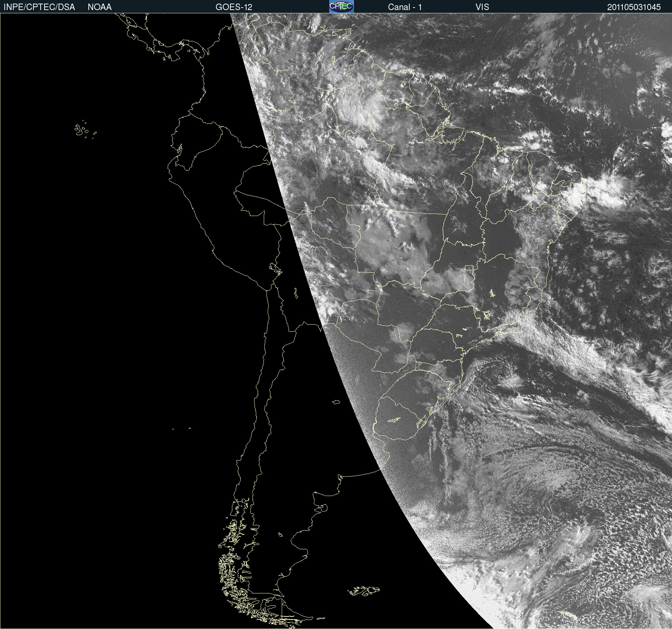Click the NOAA label in the header

100,7
